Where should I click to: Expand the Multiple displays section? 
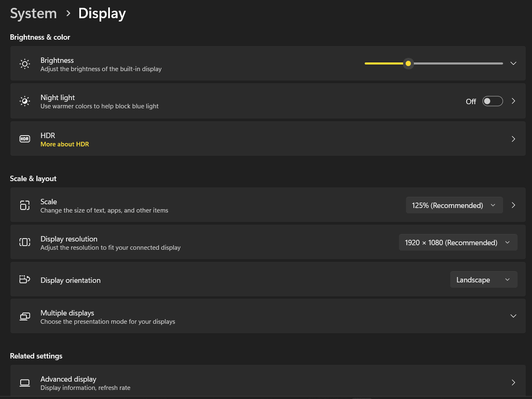(x=513, y=316)
